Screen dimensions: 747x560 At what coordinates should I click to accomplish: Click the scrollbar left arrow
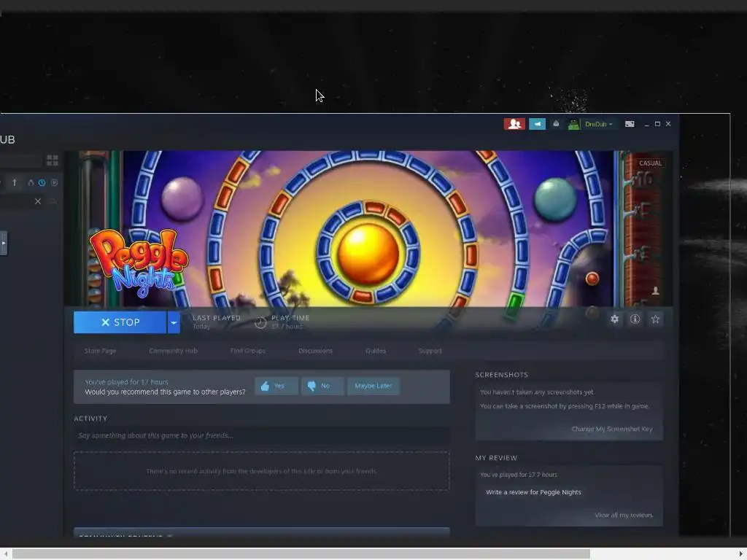(x=6, y=554)
